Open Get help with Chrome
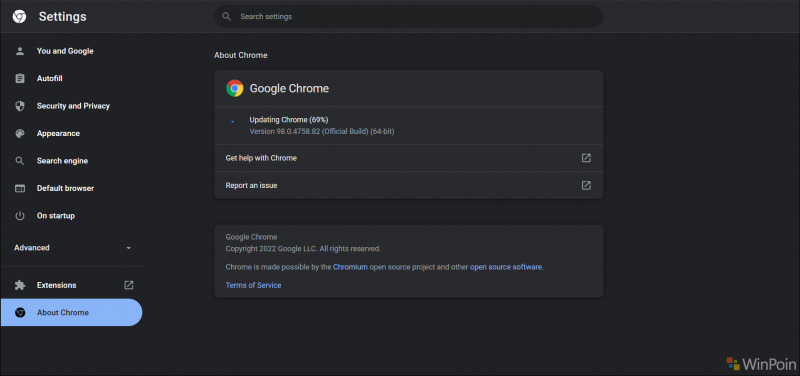This screenshot has width=800, height=376. pyautogui.click(x=409, y=158)
